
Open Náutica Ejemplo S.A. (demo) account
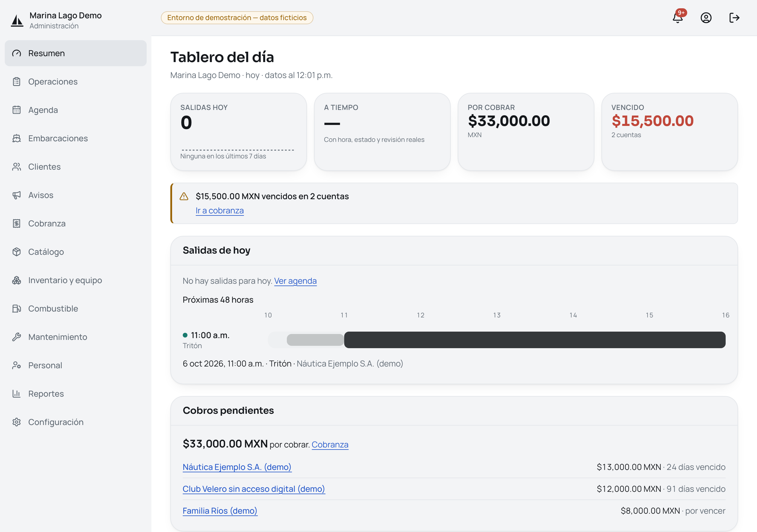point(237,467)
